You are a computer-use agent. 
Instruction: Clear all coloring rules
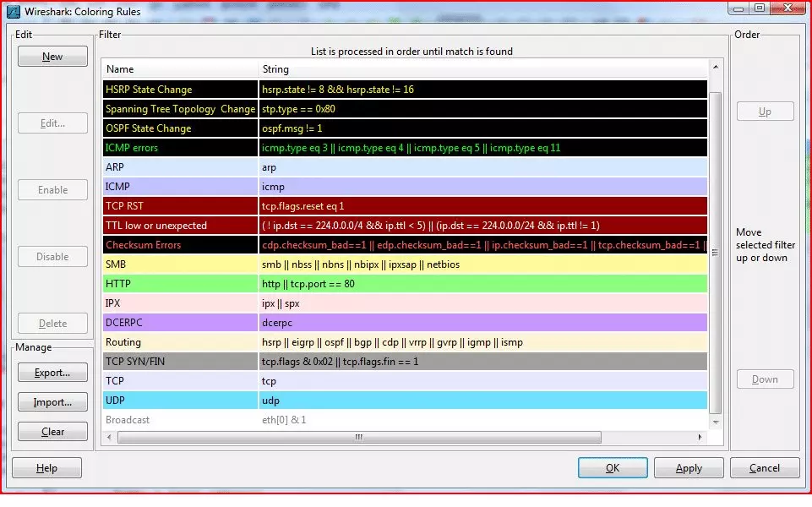52,431
